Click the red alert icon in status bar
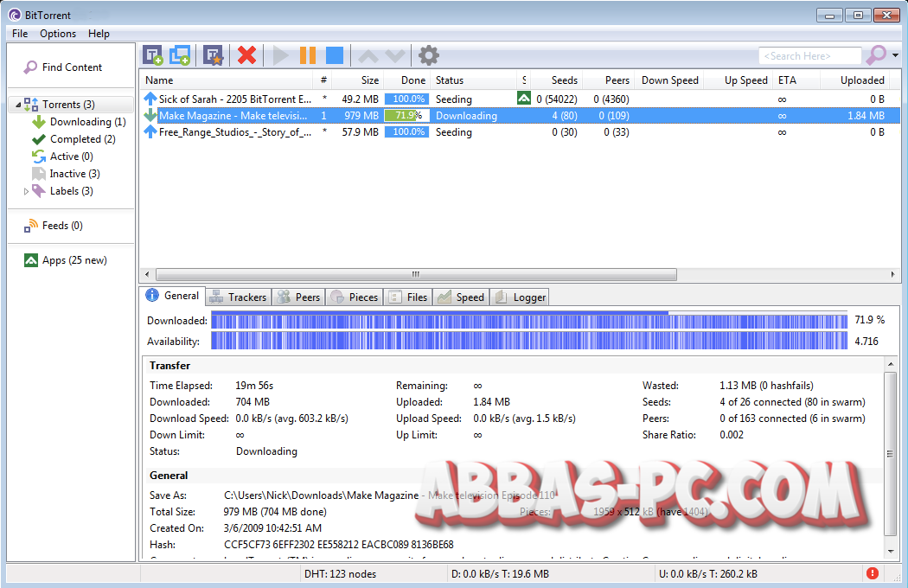This screenshot has width=908, height=588. click(873, 572)
